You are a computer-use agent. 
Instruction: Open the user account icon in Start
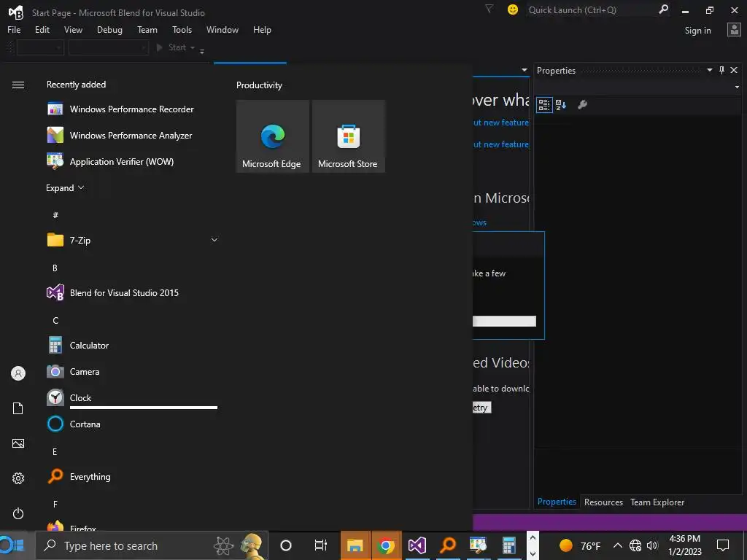(18, 373)
